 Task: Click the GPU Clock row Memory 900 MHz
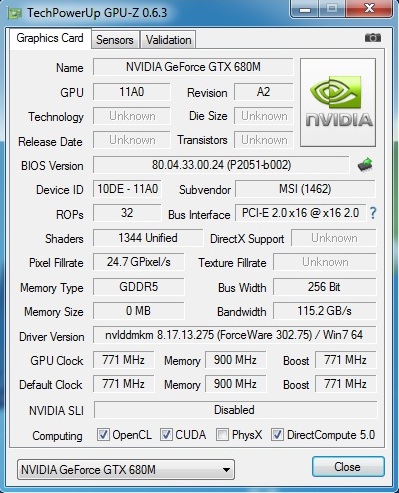tap(236, 360)
